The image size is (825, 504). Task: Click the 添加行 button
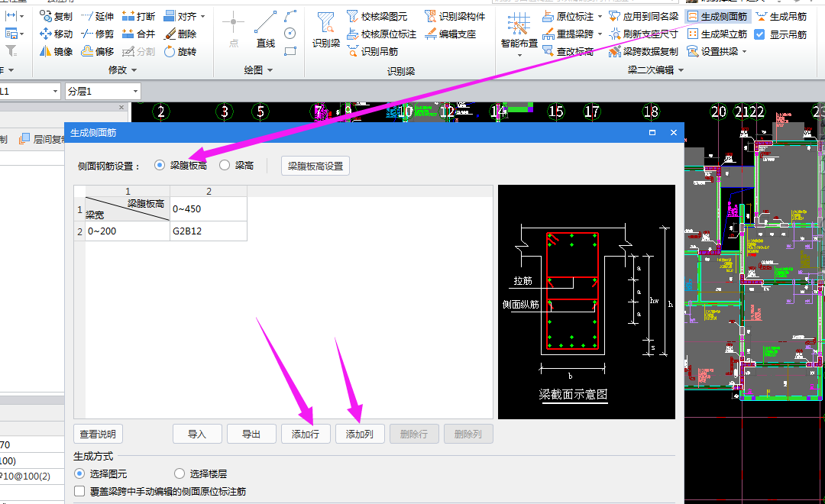[306, 434]
